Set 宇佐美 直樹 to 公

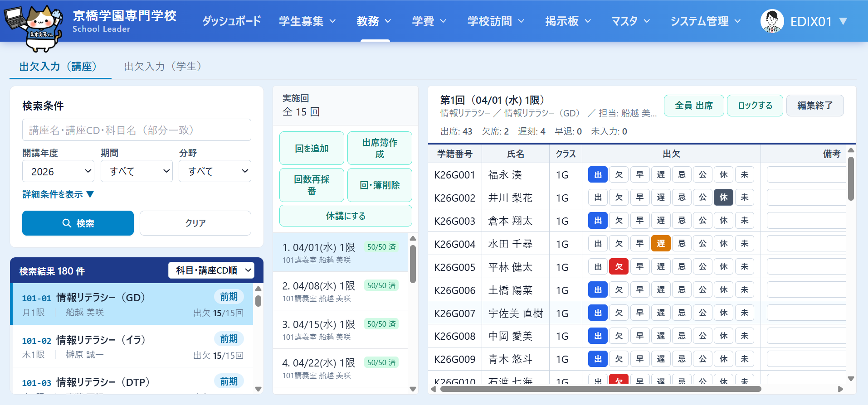[x=702, y=313]
